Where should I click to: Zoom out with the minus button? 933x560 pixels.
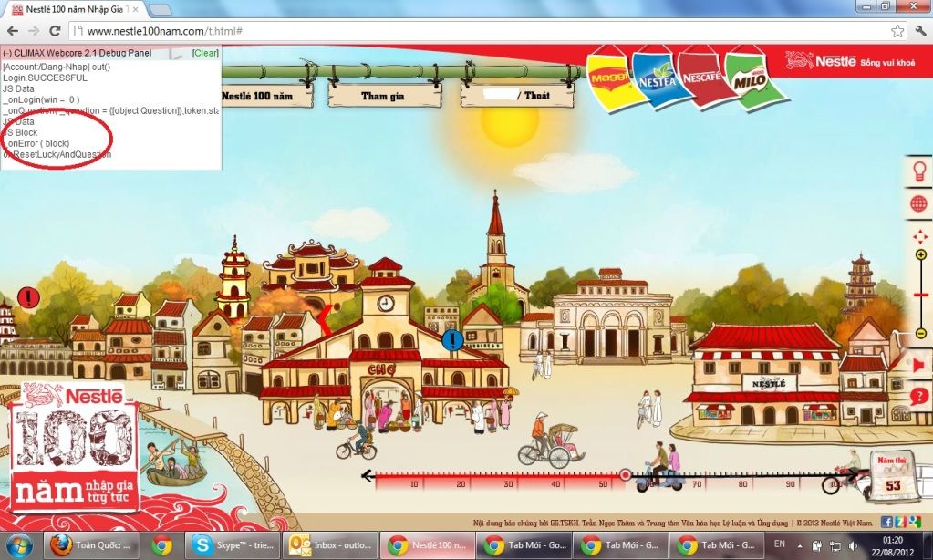coord(921,334)
